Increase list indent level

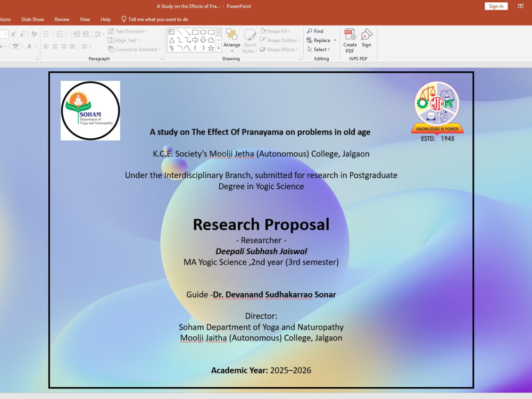[86, 34]
